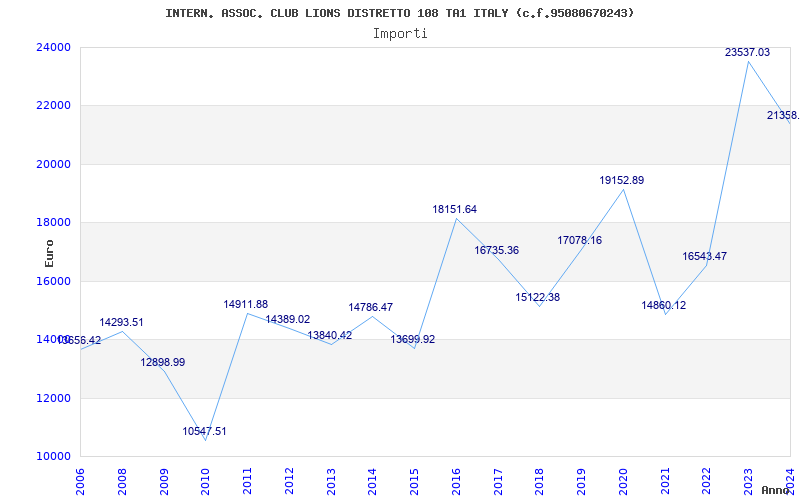
Task: Click y-axis tick 20000
Action: (x=53, y=164)
